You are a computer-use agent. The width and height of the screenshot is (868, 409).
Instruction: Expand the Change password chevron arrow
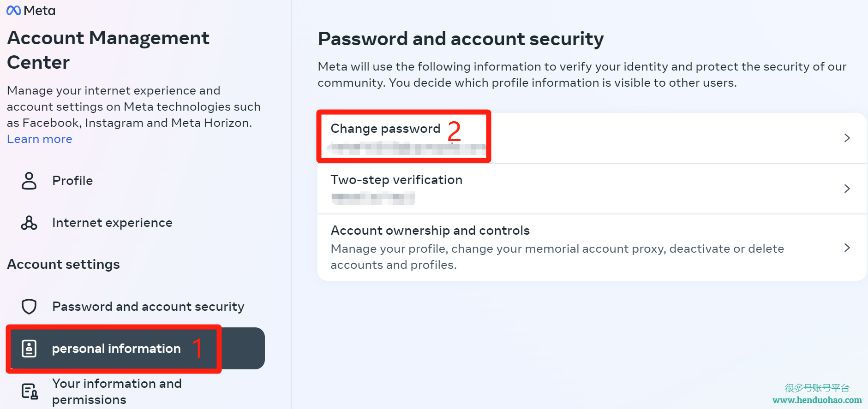(x=847, y=138)
